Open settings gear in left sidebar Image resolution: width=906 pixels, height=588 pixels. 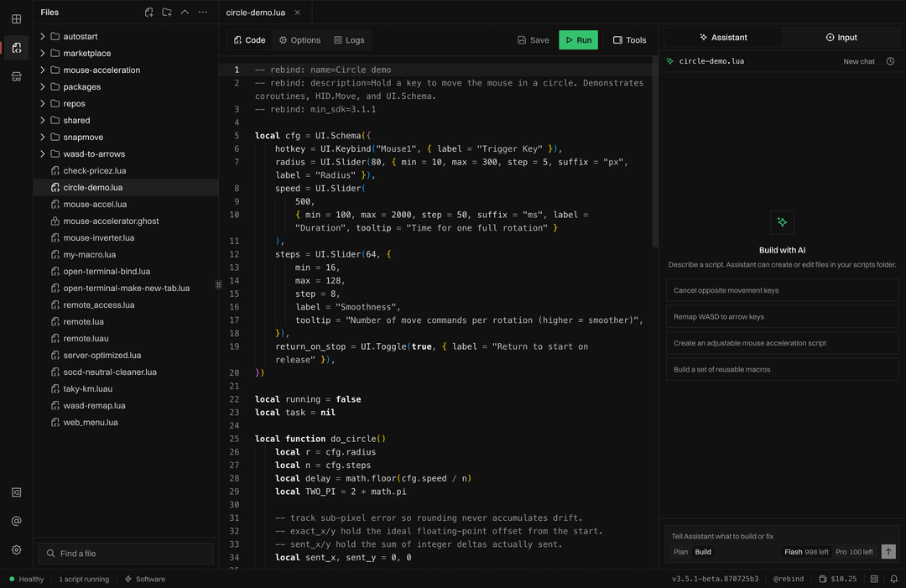(16, 550)
